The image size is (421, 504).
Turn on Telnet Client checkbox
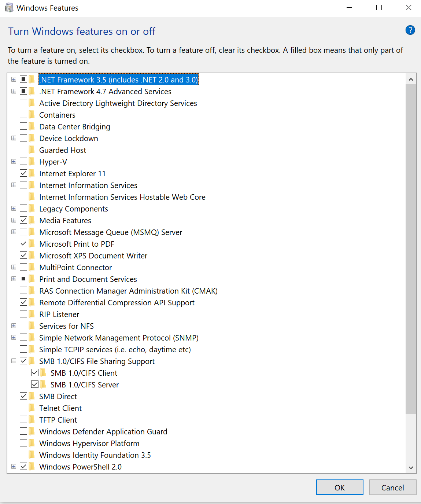(23, 408)
